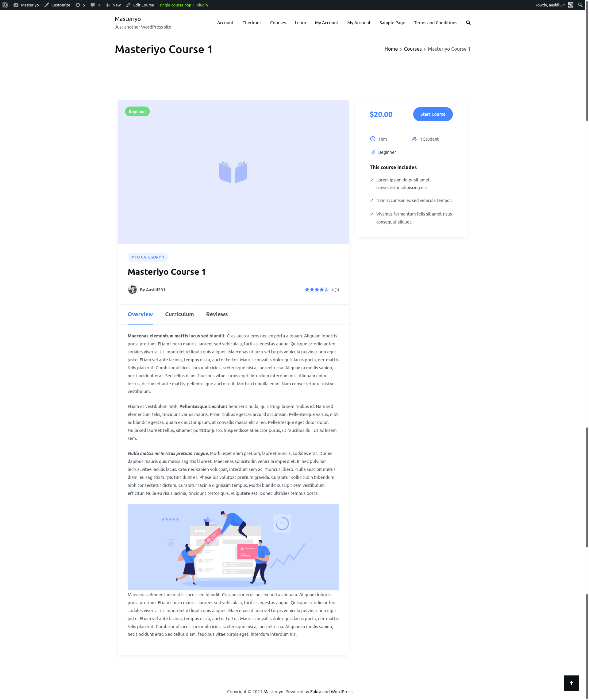
Task: Switch to the Curriculum tab
Action: pyautogui.click(x=179, y=314)
